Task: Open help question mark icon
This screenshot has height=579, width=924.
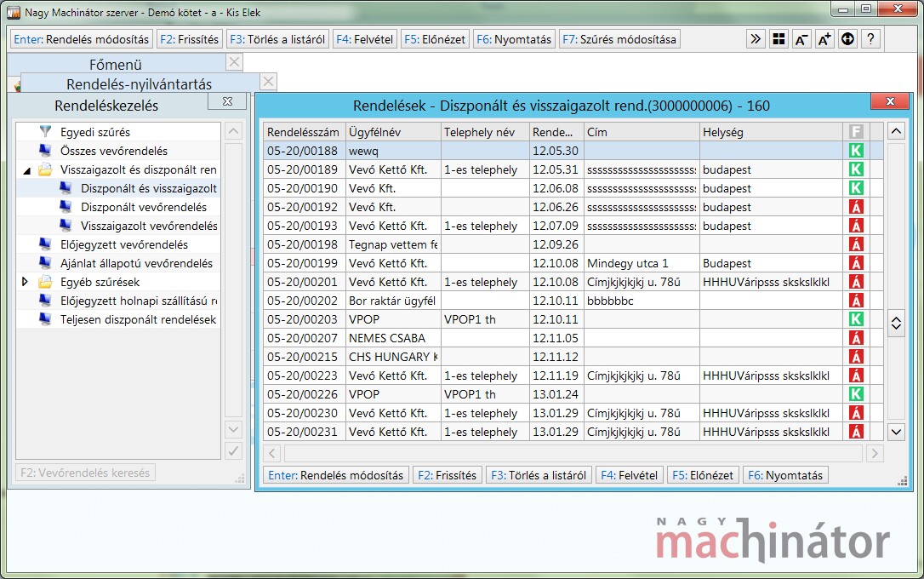Action: pos(870,39)
